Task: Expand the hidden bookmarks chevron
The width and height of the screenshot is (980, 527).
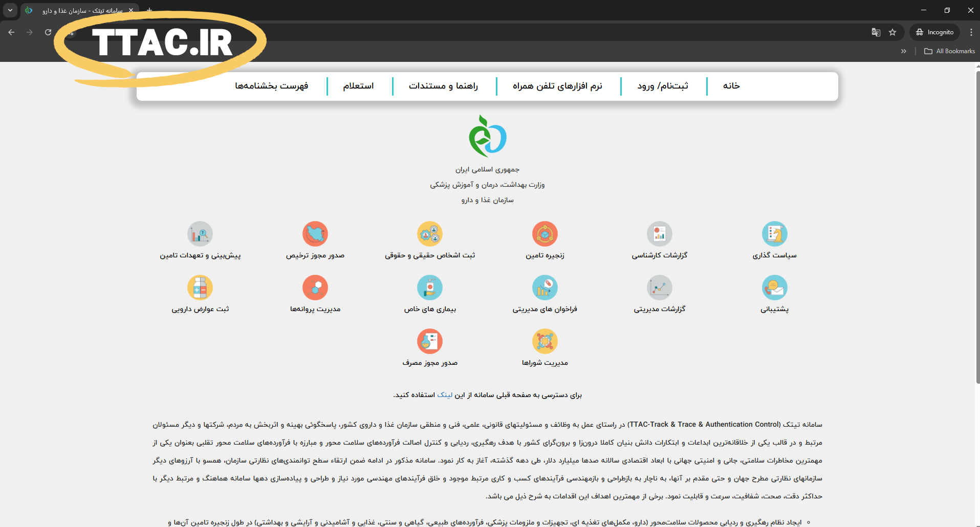Action: click(903, 51)
